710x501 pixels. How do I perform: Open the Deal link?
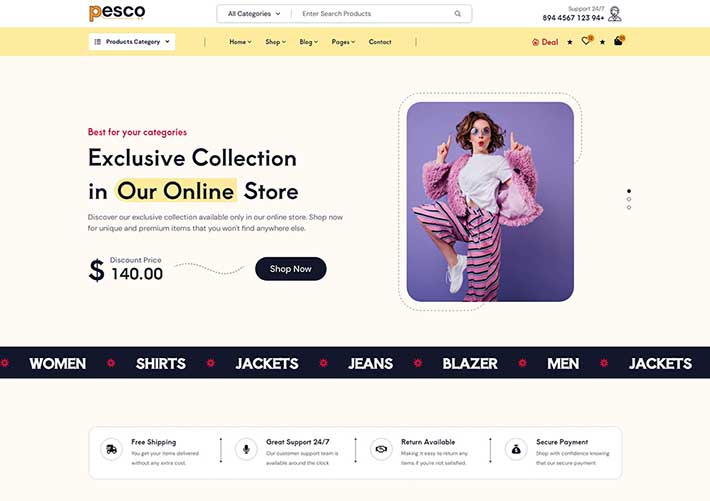545,42
